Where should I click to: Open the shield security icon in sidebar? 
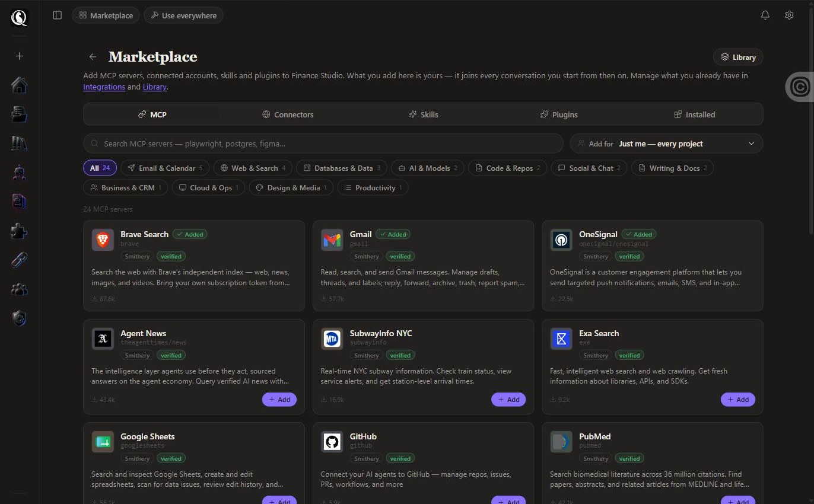[x=20, y=318]
